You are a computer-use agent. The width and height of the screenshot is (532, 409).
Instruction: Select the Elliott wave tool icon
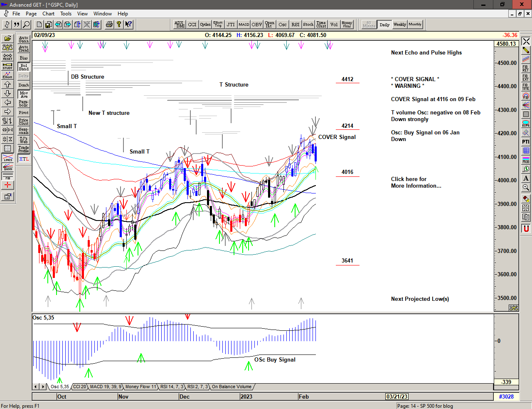click(7, 75)
